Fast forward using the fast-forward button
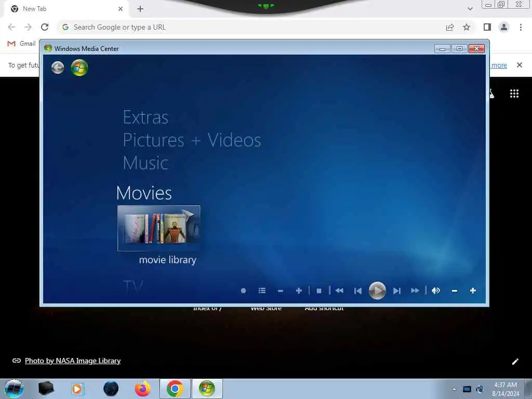Image resolution: width=532 pixels, height=399 pixels. (415, 291)
